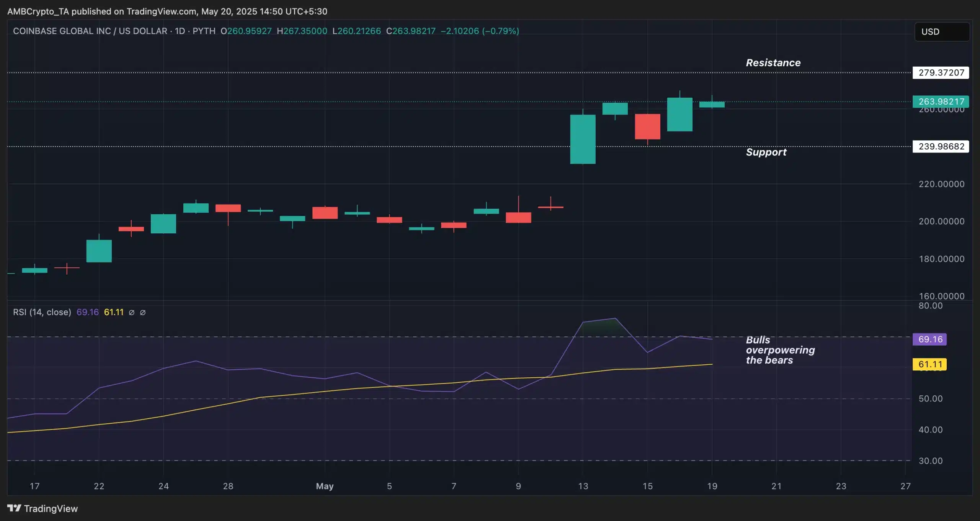The height and width of the screenshot is (521, 980).
Task: Click the second ∅ symbol in RSI legend
Action: coord(143,313)
